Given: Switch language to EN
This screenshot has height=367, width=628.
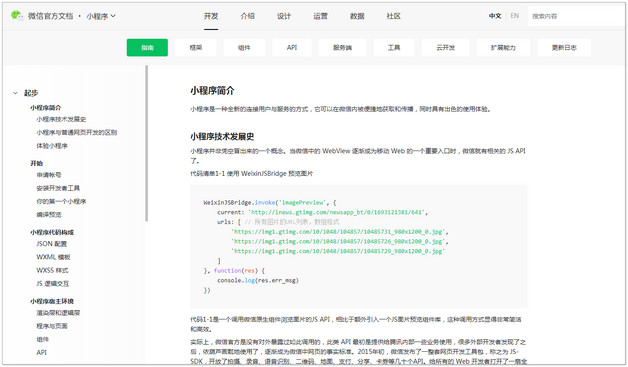Looking at the screenshot, I should [x=515, y=16].
